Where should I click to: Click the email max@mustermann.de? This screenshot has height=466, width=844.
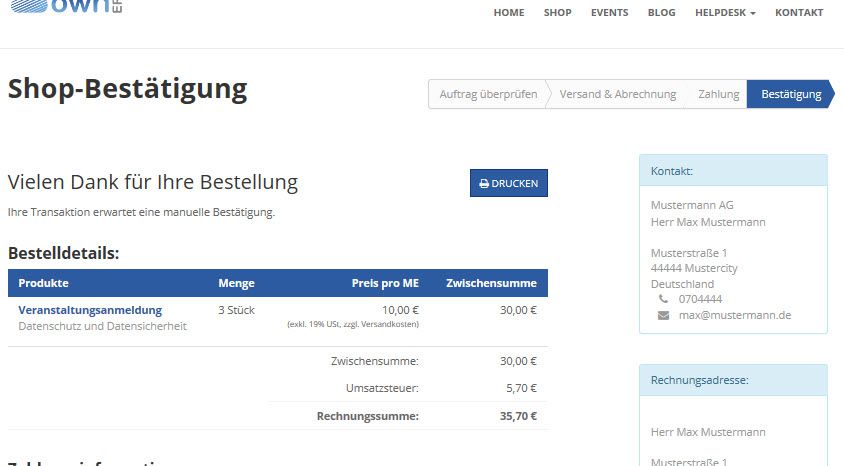point(735,315)
